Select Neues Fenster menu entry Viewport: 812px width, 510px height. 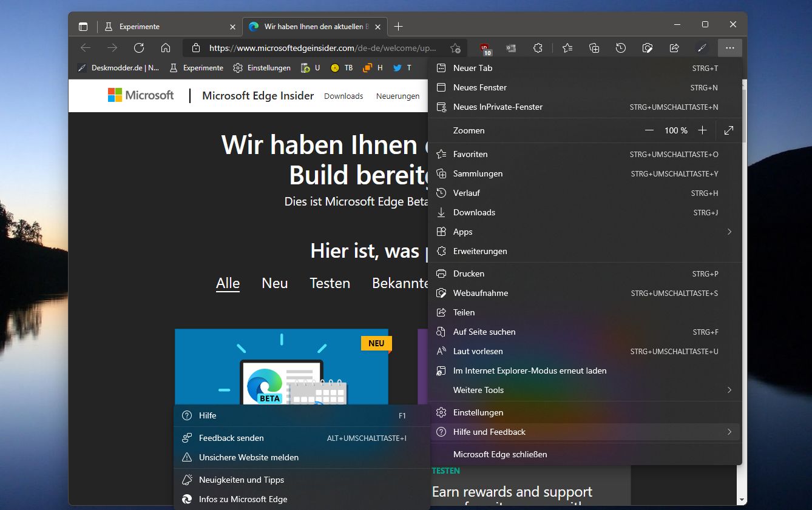click(x=585, y=88)
